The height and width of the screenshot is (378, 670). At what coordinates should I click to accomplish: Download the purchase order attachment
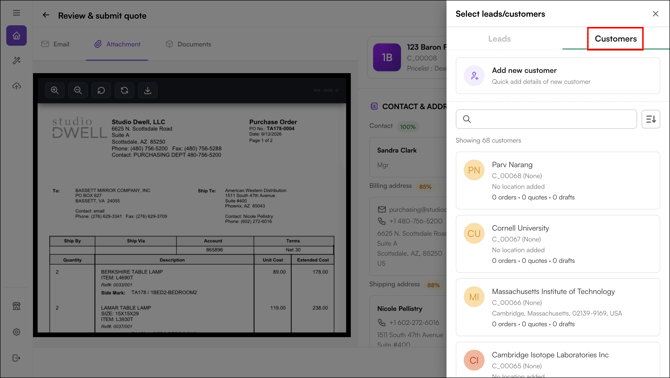pyautogui.click(x=147, y=90)
